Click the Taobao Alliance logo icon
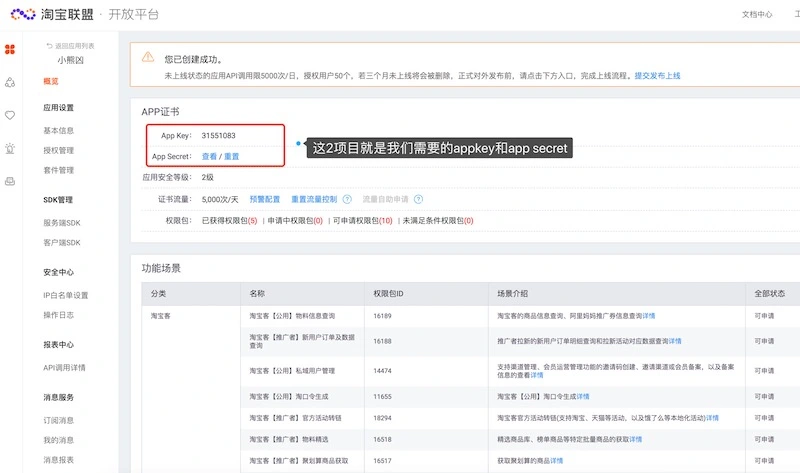 click(x=23, y=14)
